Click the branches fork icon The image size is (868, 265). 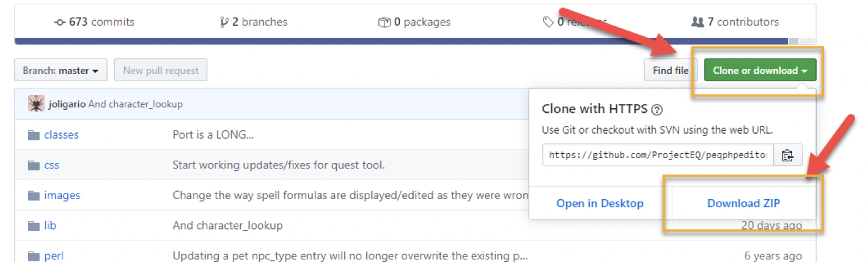tap(224, 22)
